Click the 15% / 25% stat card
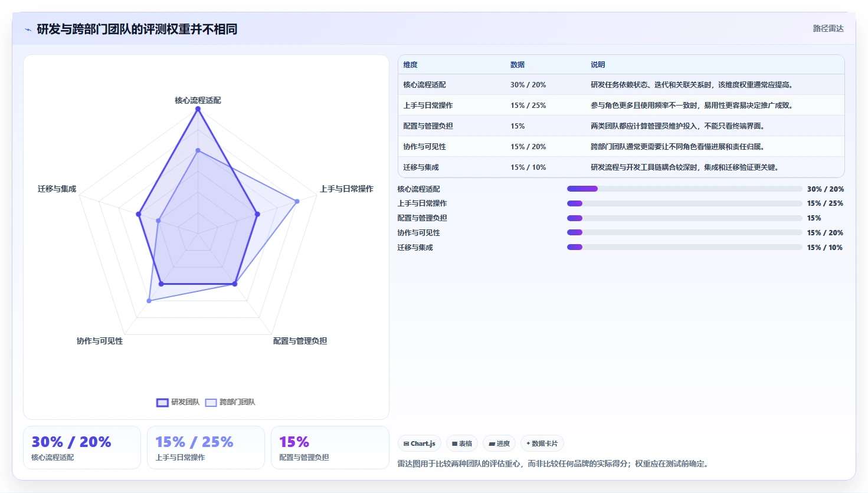 point(206,448)
